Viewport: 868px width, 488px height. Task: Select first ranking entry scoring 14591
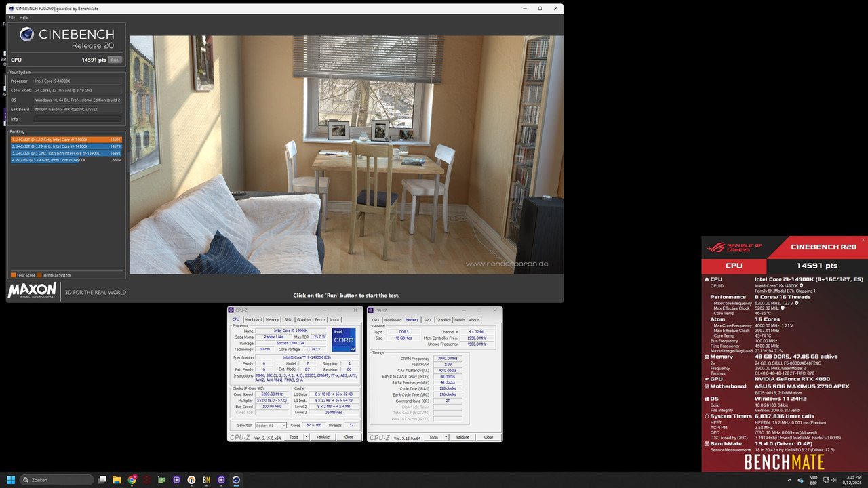coord(66,140)
